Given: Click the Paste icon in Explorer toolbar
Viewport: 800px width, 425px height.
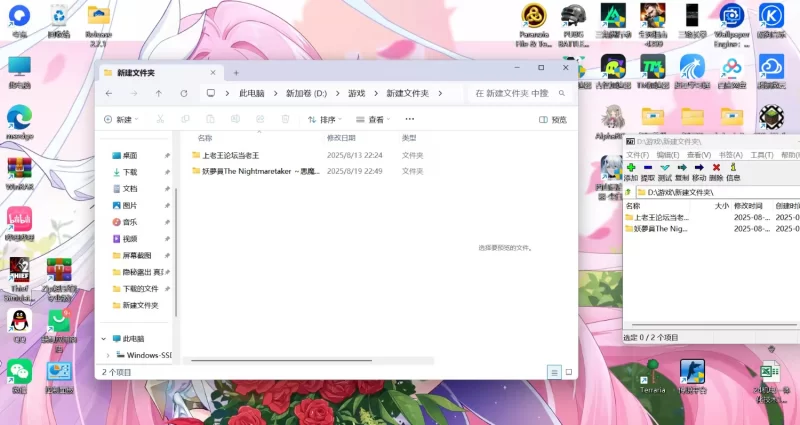Looking at the screenshot, I should pos(210,119).
